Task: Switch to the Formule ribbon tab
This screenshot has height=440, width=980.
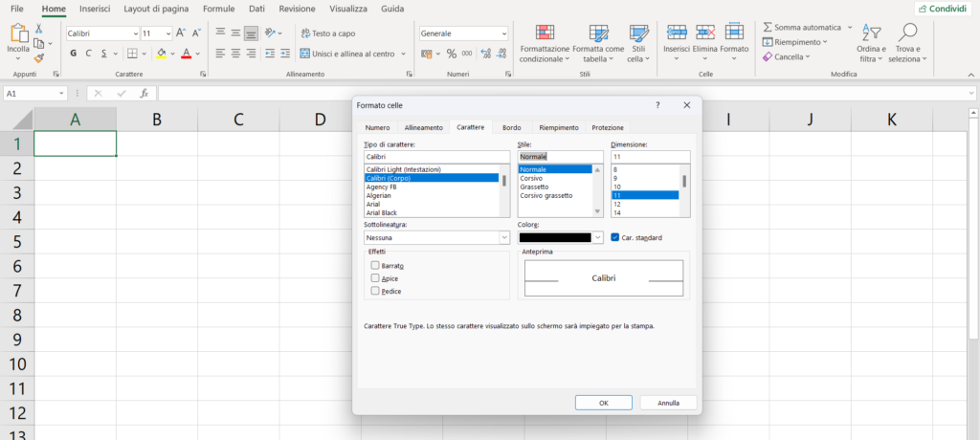Action: tap(219, 9)
